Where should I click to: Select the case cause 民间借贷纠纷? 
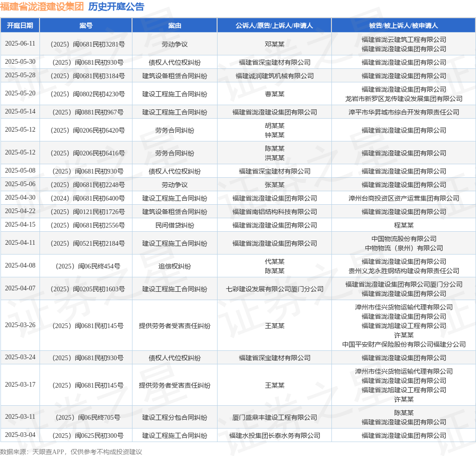pyautogui.click(x=175, y=225)
